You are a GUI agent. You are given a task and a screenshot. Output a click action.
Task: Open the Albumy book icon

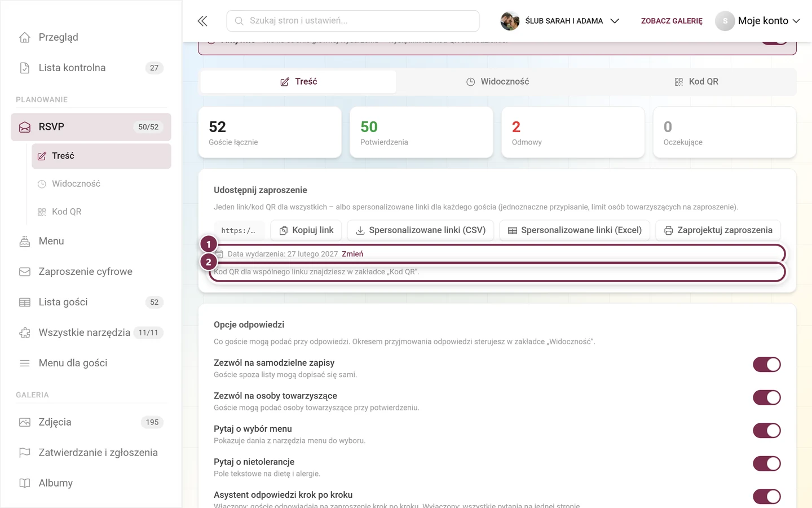click(x=25, y=483)
